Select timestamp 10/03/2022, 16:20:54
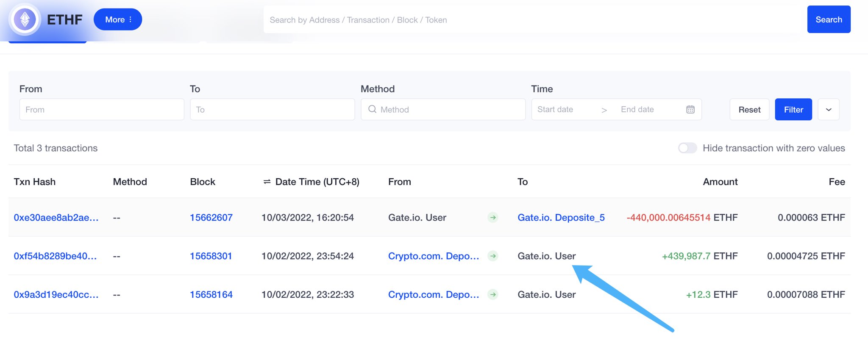 point(308,218)
